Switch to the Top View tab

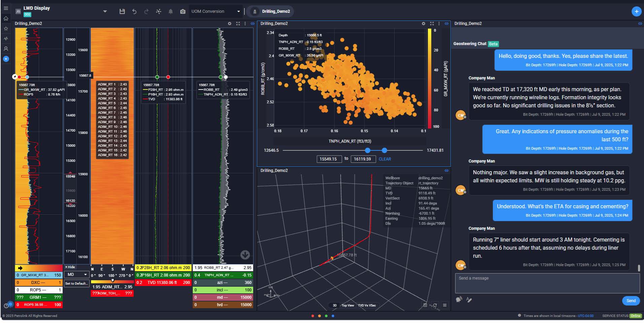(348, 305)
